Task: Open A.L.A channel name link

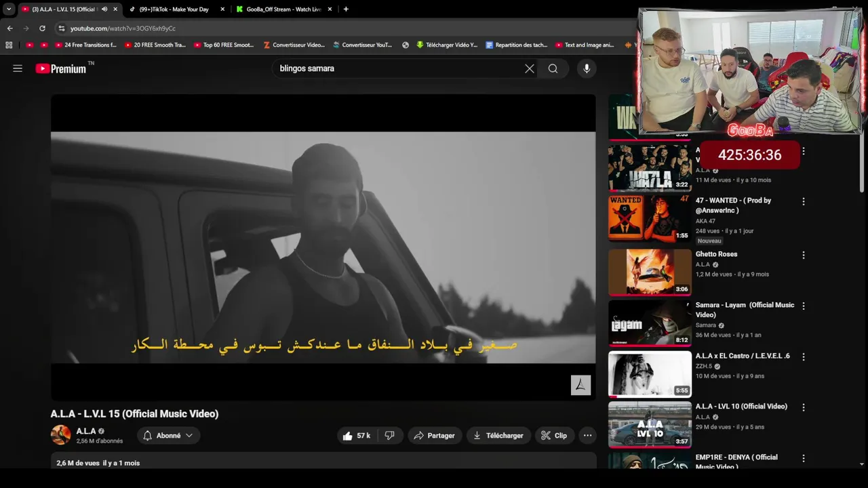Action: point(85,431)
